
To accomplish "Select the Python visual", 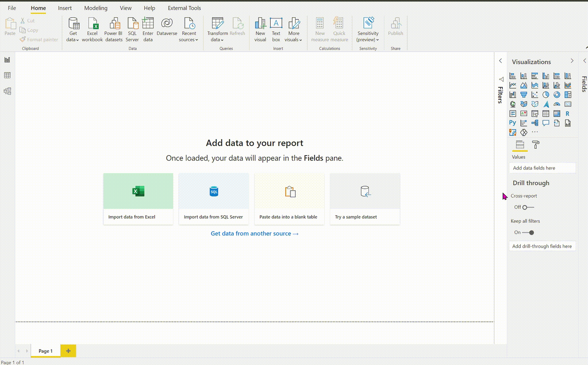I will (x=513, y=123).
